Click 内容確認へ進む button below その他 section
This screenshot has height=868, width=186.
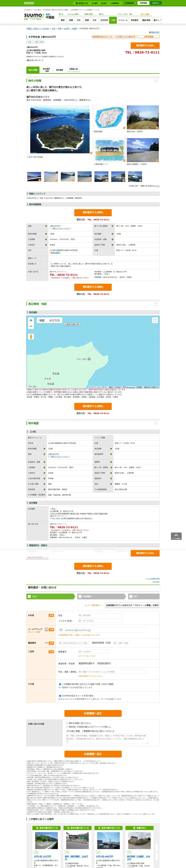tap(93, 713)
